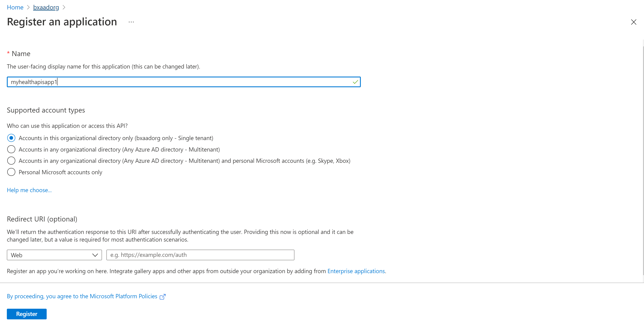This screenshot has height=327, width=644.
Task: Click the chevron after Home breadcrumb
Action: click(28, 7)
